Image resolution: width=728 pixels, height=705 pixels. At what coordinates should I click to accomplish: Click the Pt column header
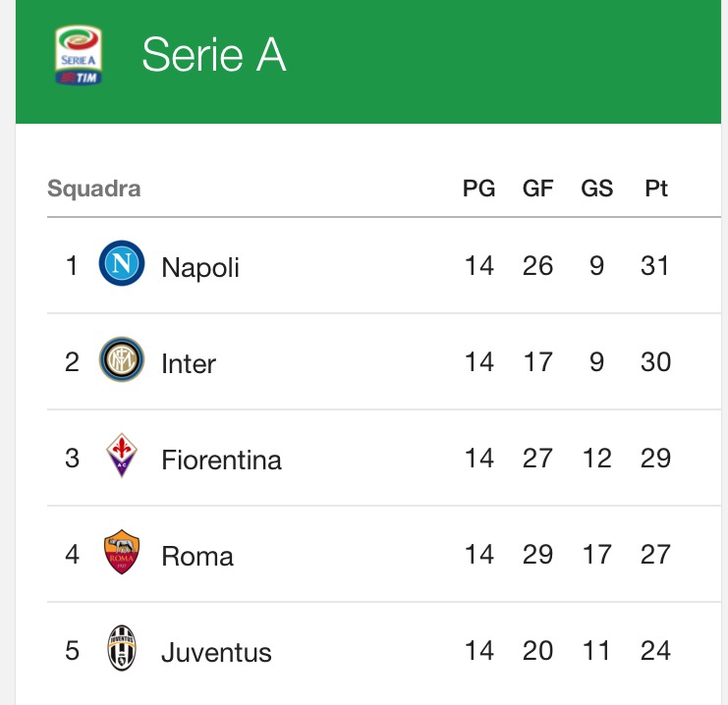tap(656, 189)
